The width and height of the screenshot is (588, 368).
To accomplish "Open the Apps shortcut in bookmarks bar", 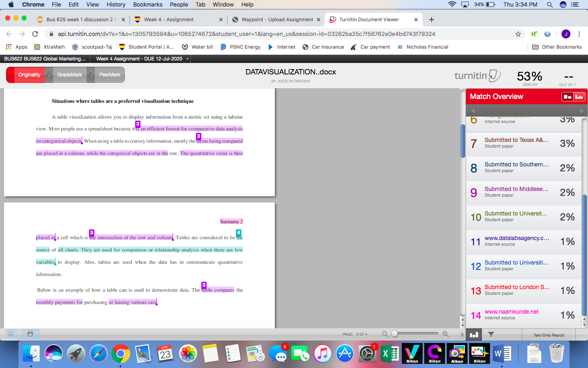I will pyautogui.click(x=17, y=47).
